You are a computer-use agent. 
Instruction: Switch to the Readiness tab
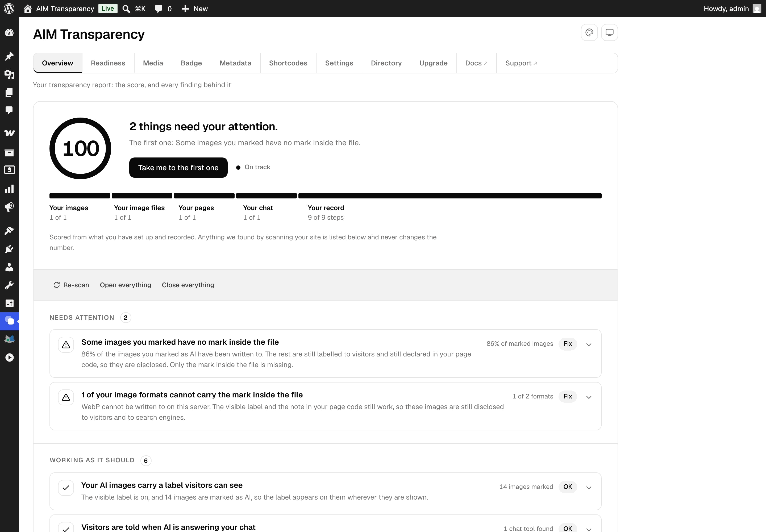point(108,63)
